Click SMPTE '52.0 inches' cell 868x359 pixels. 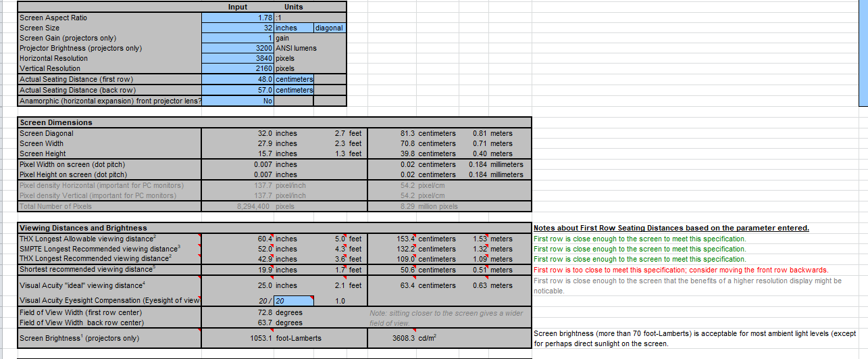278,249
